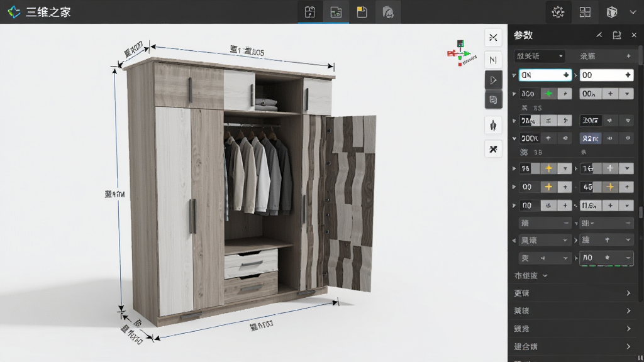
Task: Click the 3D cube view icon
Action: click(611, 12)
